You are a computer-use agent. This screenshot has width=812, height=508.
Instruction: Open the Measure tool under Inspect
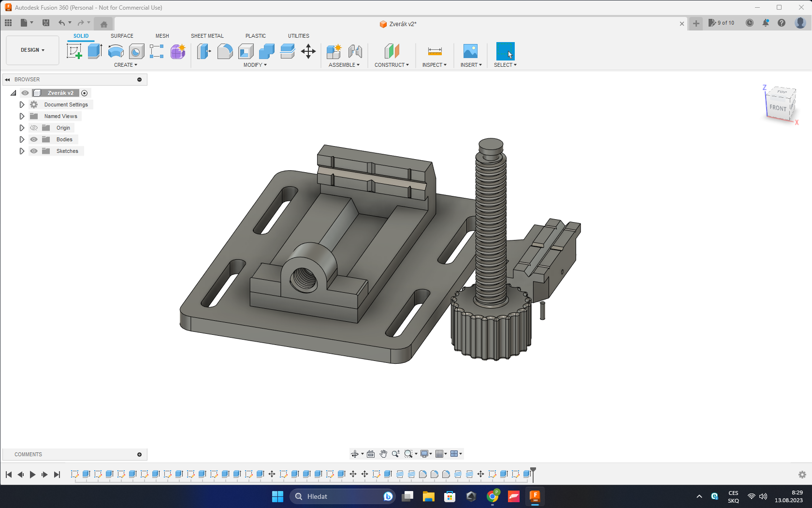tap(434, 51)
